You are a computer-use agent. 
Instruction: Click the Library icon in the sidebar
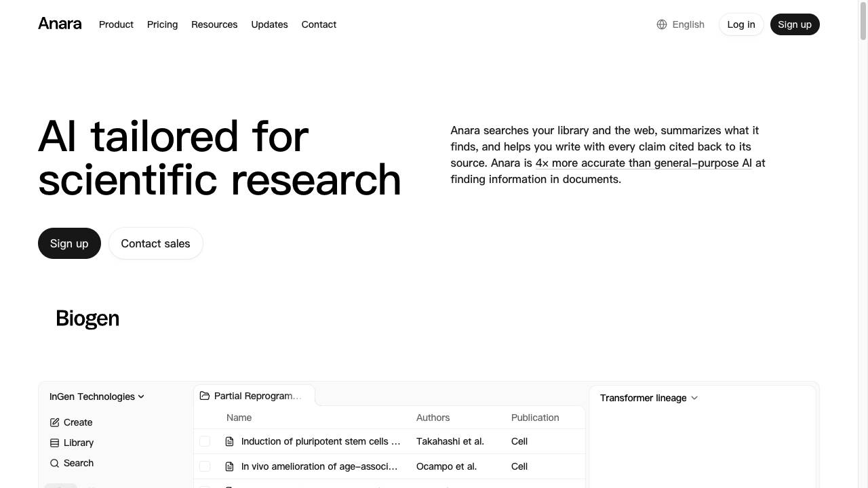[x=55, y=443]
